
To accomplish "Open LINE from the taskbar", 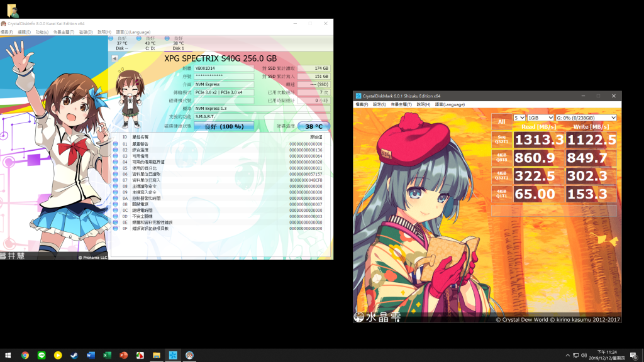I will (x=42, y=356).
